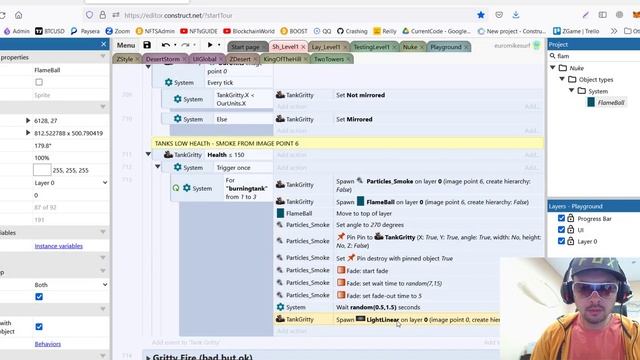This screenshot has height=360, width=640.
Task: Toggle lock on Progress Bar layer
Action: coord(571,218)
